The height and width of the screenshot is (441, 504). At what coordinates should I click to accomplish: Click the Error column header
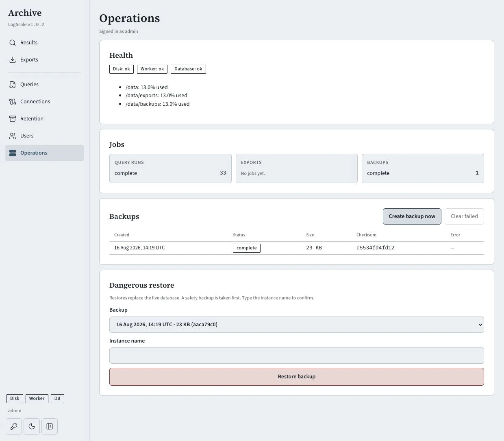tap(455, 235)
